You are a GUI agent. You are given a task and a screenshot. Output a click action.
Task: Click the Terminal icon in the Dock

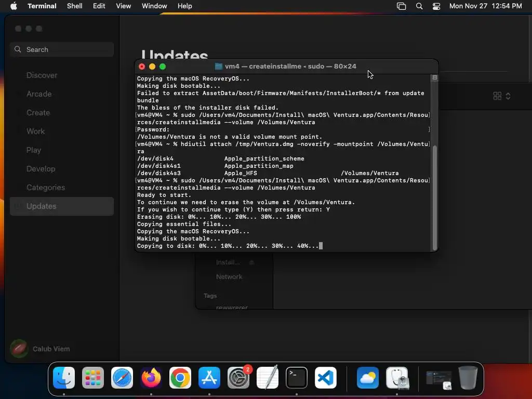tap(297, 378)
